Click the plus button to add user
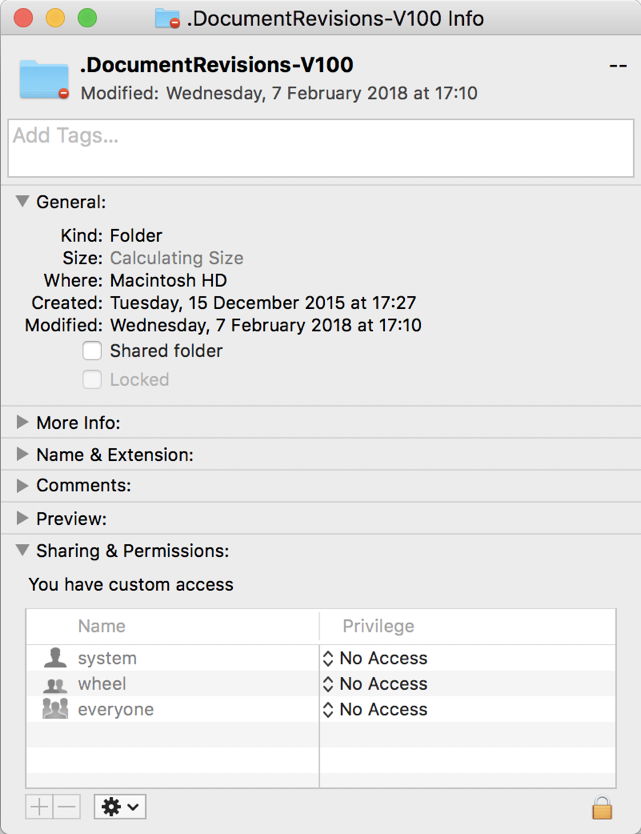641x834 pixels. [x=39, y=806]
